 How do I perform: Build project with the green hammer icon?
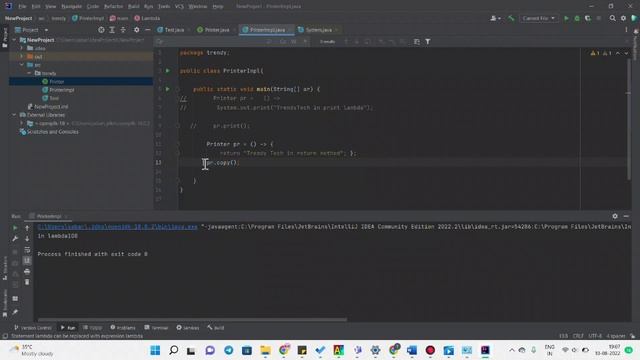[511, 18]
